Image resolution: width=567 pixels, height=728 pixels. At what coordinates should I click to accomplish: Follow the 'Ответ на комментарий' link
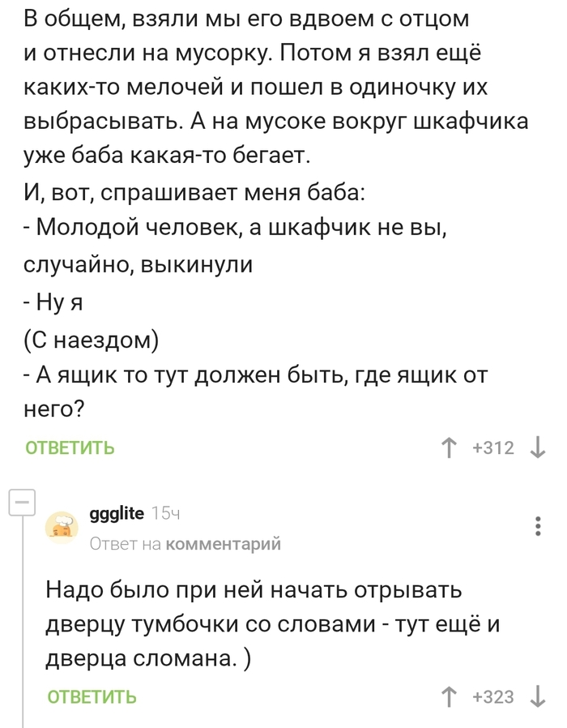pos(185,544)
